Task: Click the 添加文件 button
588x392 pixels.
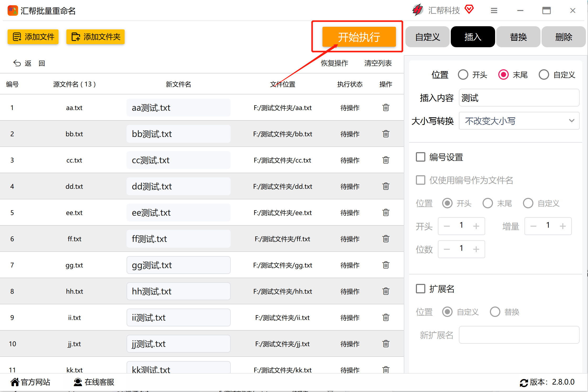Action: click(33, 37)
